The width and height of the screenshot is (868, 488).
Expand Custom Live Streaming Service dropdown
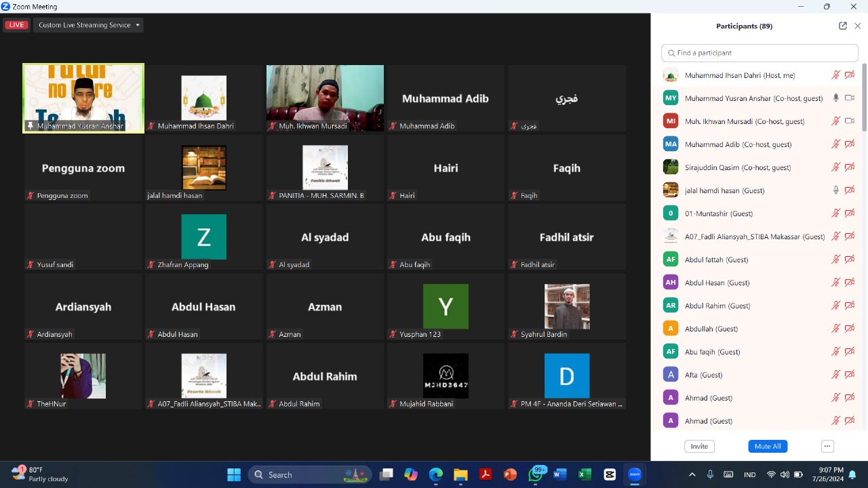89,25
